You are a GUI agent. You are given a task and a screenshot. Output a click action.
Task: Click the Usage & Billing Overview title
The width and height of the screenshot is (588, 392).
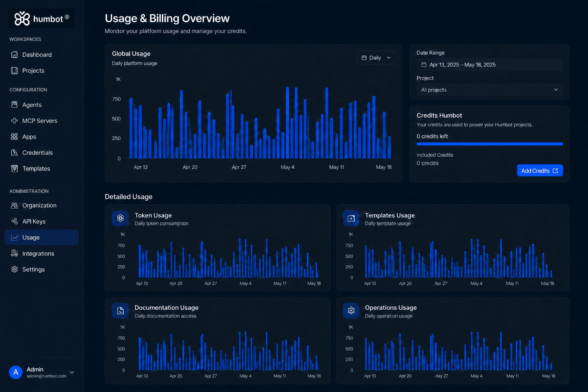click(x=167, y=18)
